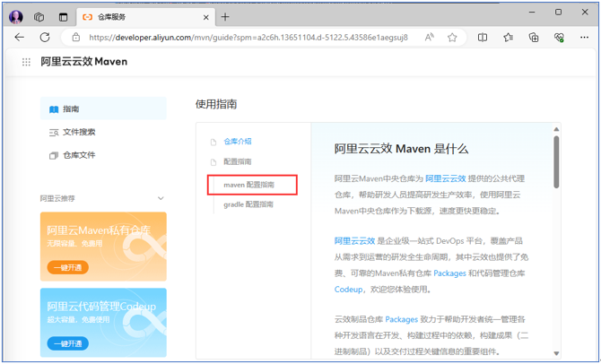Follow first 阿里云云效 link in paragraph one

(446, 178)
